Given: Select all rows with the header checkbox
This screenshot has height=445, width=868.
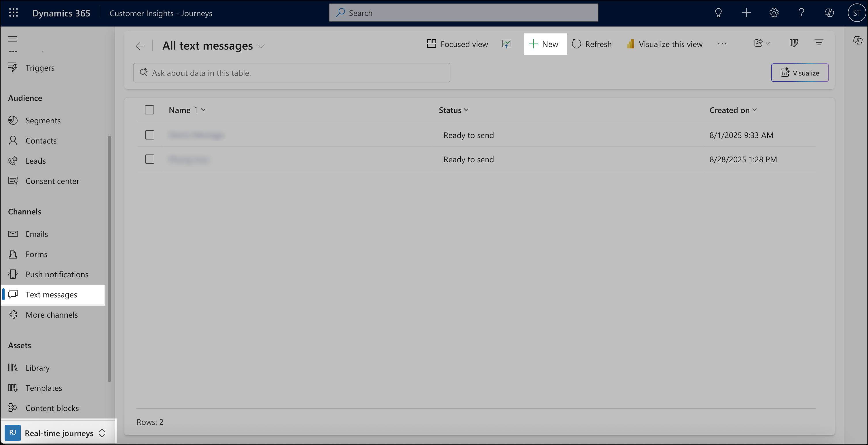Looking at the screenshot, I should point(149,110).
